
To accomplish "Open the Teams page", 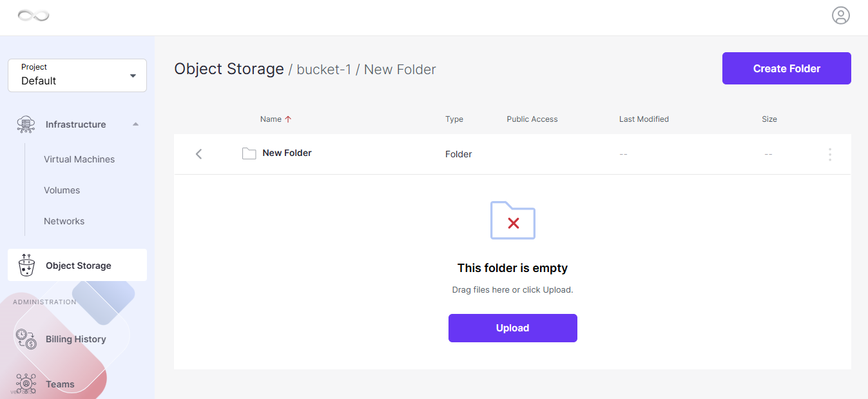I will click(60, 384).
